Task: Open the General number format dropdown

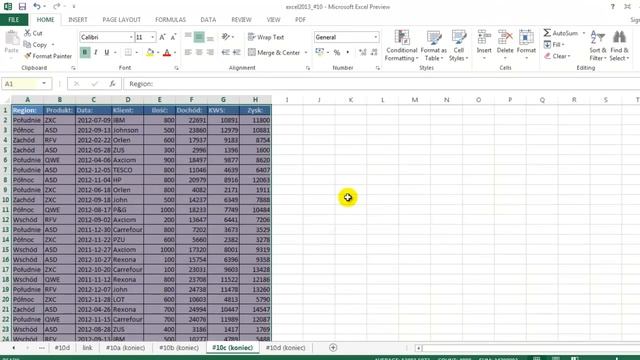Action: click(375, 37)
